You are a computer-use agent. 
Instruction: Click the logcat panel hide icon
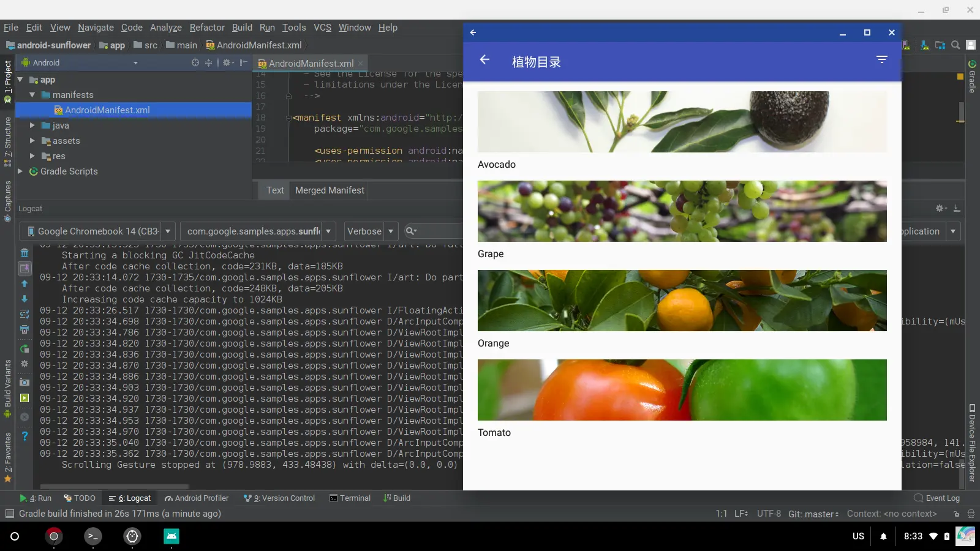[957, 209]
